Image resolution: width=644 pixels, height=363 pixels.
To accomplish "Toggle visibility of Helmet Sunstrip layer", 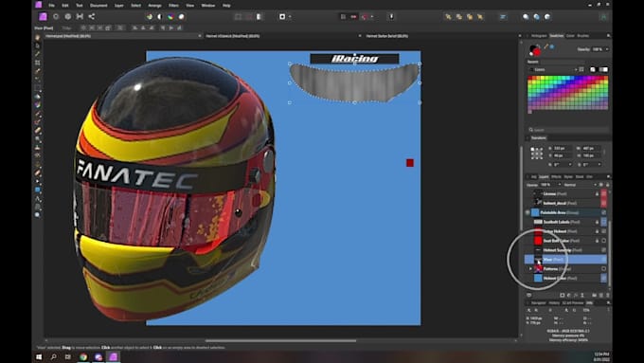I will tap(604, 250).
